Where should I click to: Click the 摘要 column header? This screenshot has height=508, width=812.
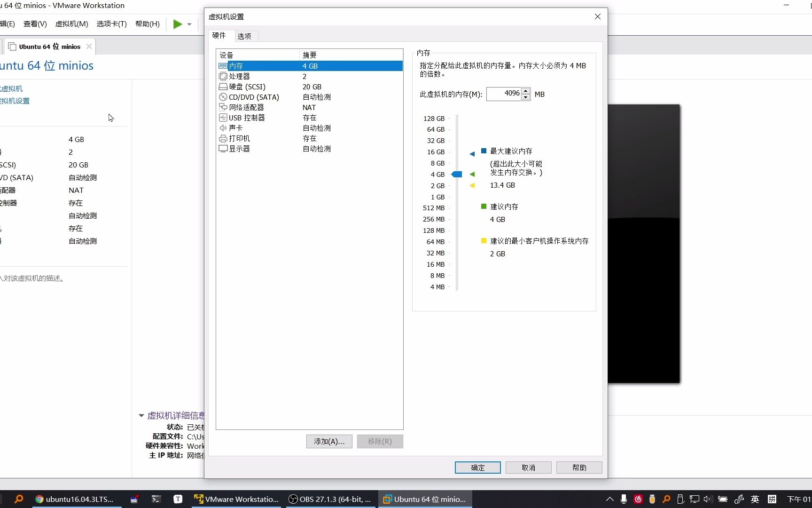[351, 55]
